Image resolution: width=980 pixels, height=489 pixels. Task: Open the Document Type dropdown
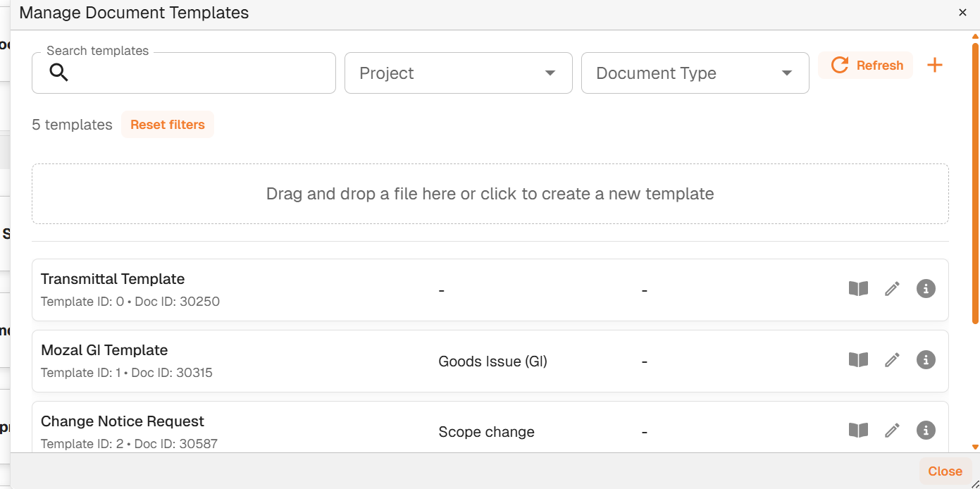pyautogui.click(x=695, y=73)
